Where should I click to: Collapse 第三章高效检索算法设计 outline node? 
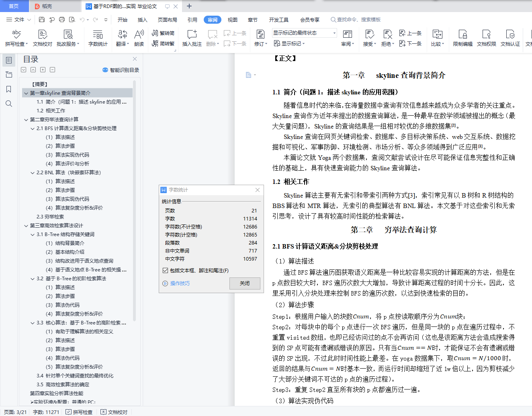pos(26,226)
